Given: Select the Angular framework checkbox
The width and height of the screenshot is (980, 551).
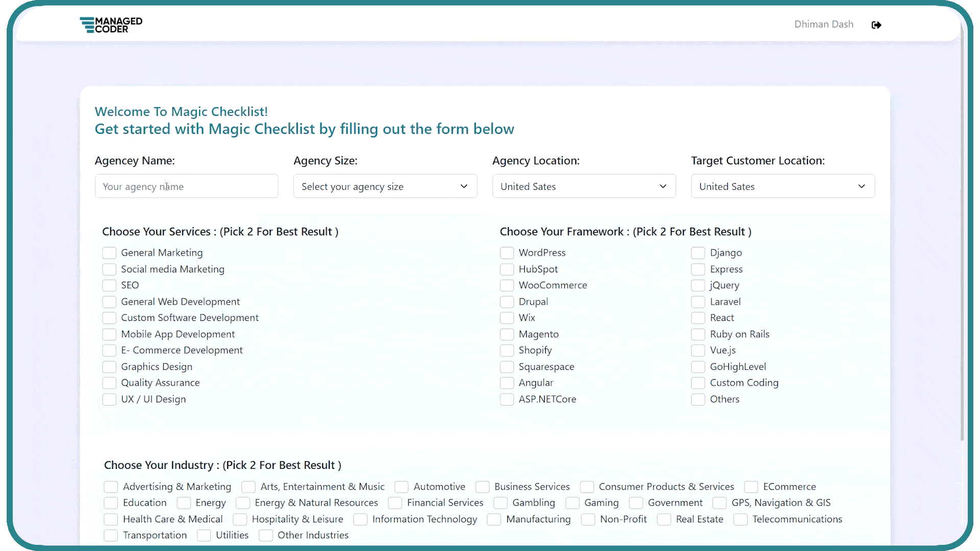Looking at the screenshot, I should click(507, 383).
